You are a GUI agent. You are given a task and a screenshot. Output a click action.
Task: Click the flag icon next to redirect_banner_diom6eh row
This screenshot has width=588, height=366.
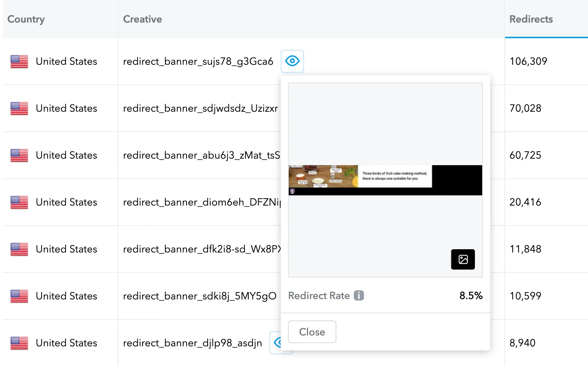[x=19, y=202]
